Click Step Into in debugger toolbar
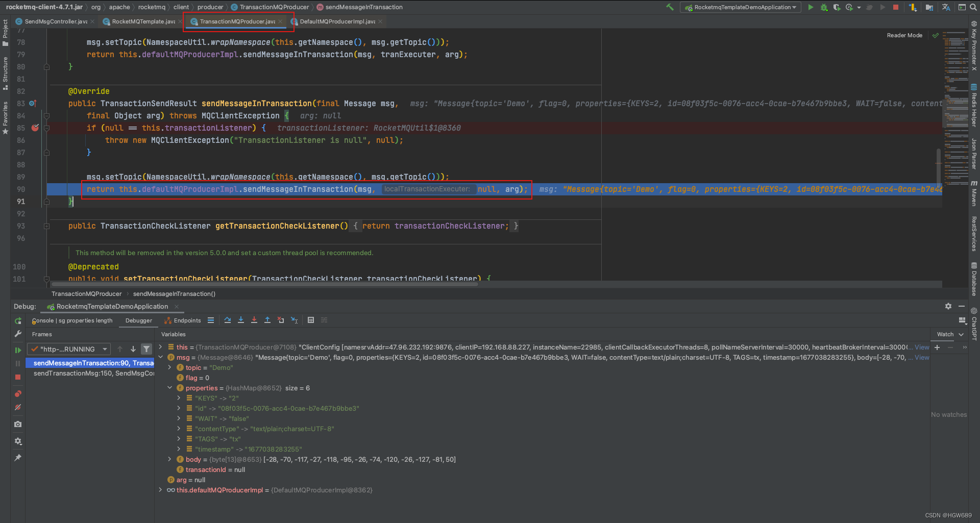The height and width of the screenshot is (523, 980). click(241, 320)
